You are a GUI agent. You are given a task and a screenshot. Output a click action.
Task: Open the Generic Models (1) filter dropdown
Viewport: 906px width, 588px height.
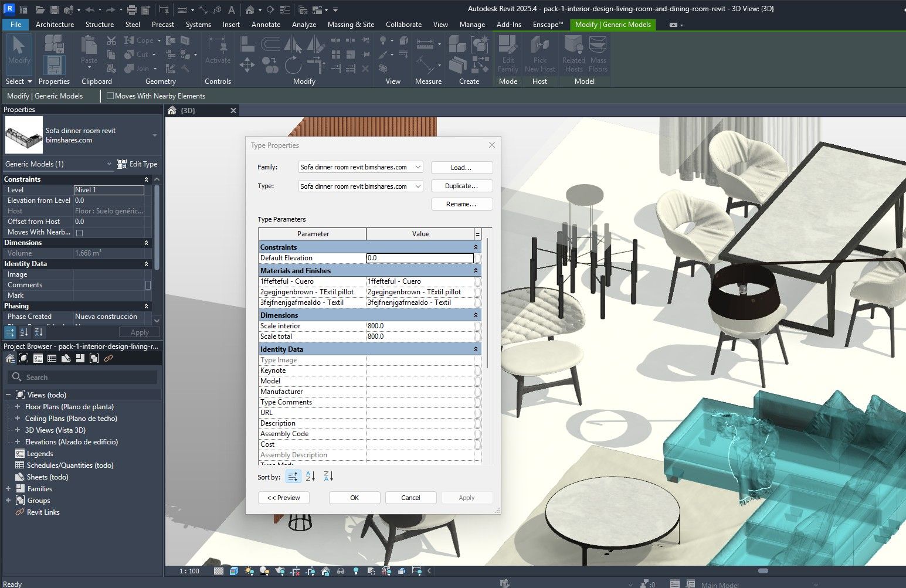tap(109, 164)
